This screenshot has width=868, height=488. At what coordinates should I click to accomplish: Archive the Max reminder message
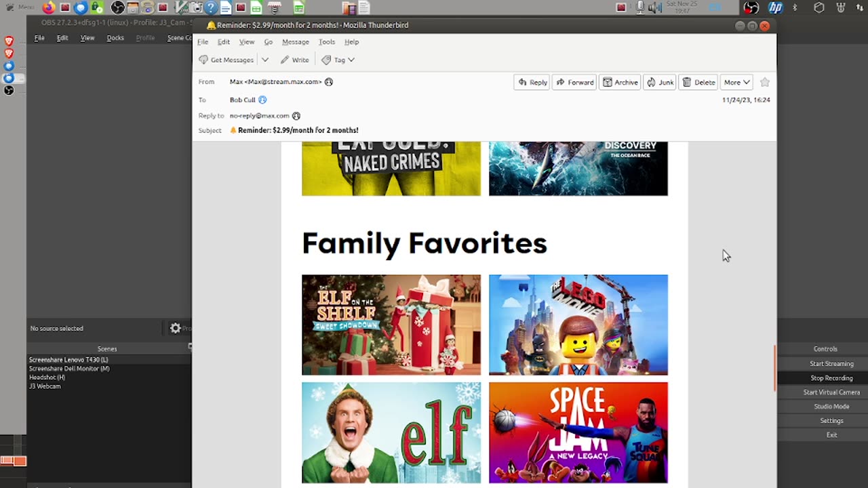click(x=620, y=82)
